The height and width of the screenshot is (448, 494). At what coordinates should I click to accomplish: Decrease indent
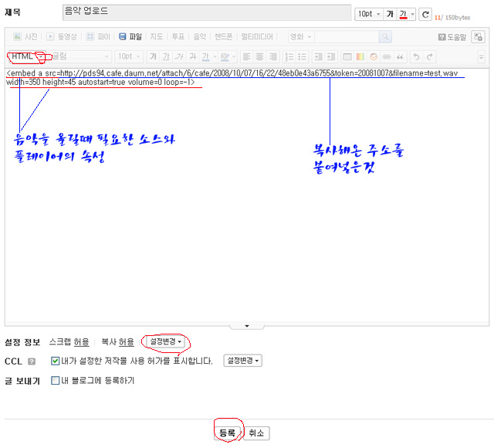click(331, 56)
